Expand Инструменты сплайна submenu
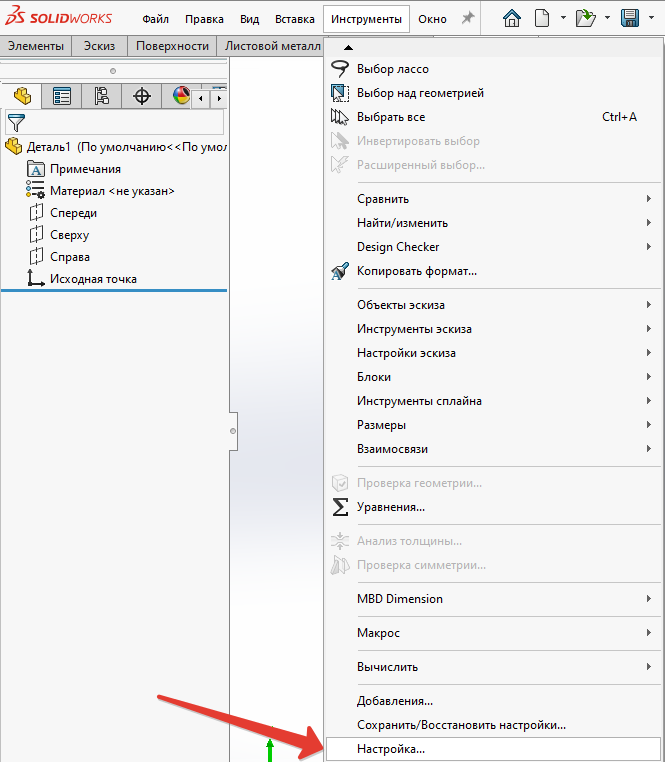This screenshot has width=665, height=762. pos(493,400)
